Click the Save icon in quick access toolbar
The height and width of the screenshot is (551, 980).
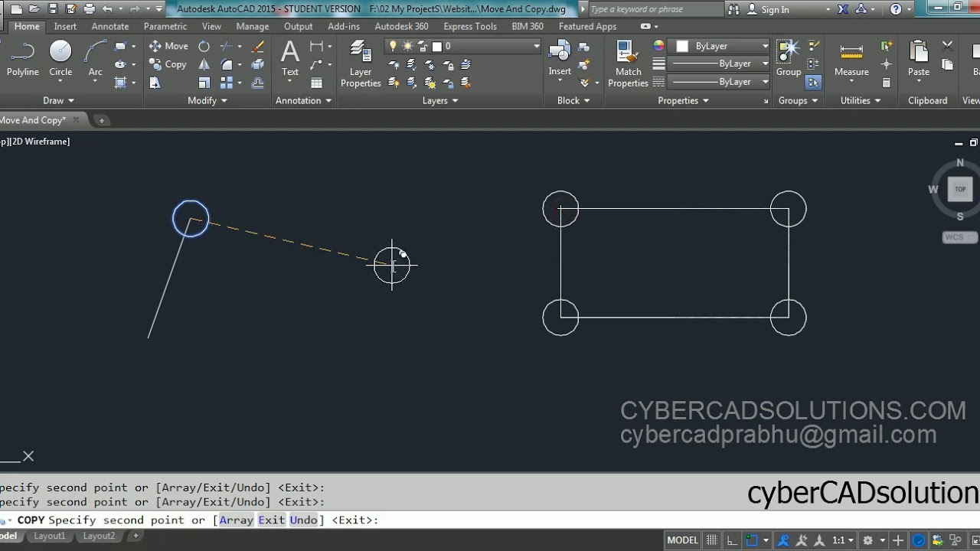53,9
